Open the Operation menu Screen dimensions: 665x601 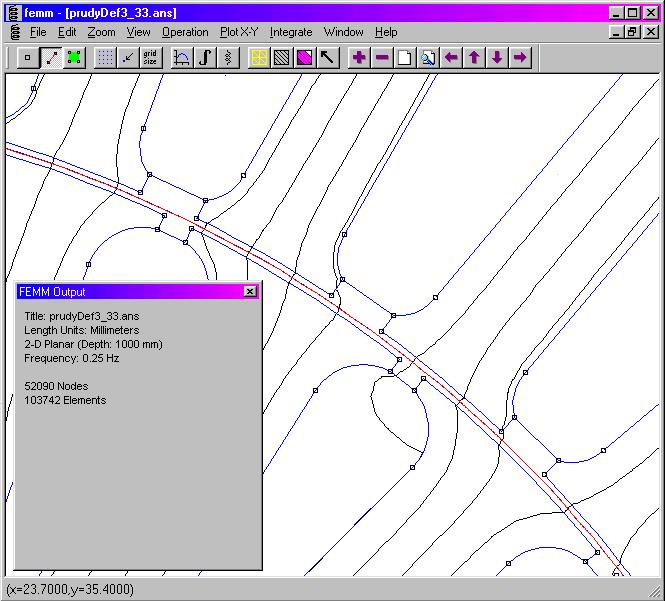pos(185,32)
